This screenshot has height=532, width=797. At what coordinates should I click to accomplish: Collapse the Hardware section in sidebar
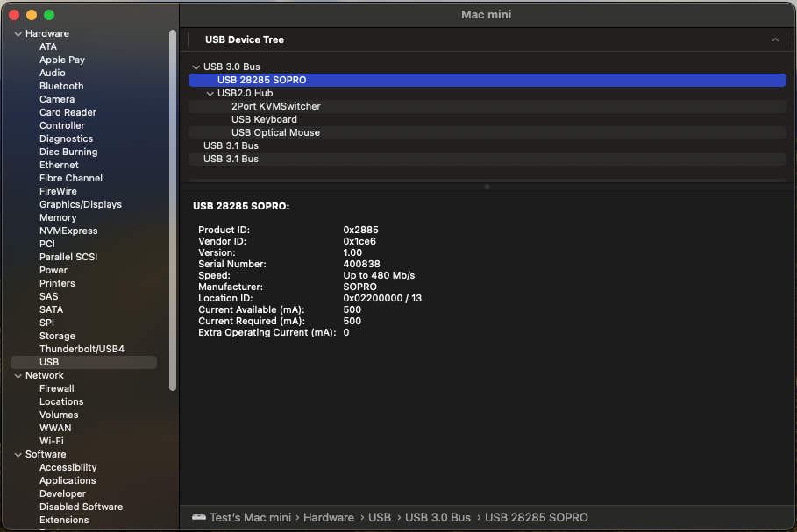click(18, 34)
